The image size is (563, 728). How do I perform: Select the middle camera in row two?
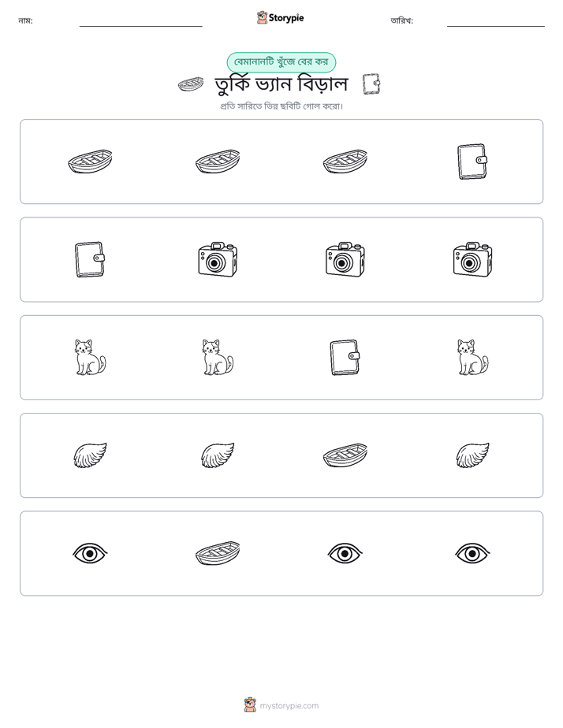[345, 259]
